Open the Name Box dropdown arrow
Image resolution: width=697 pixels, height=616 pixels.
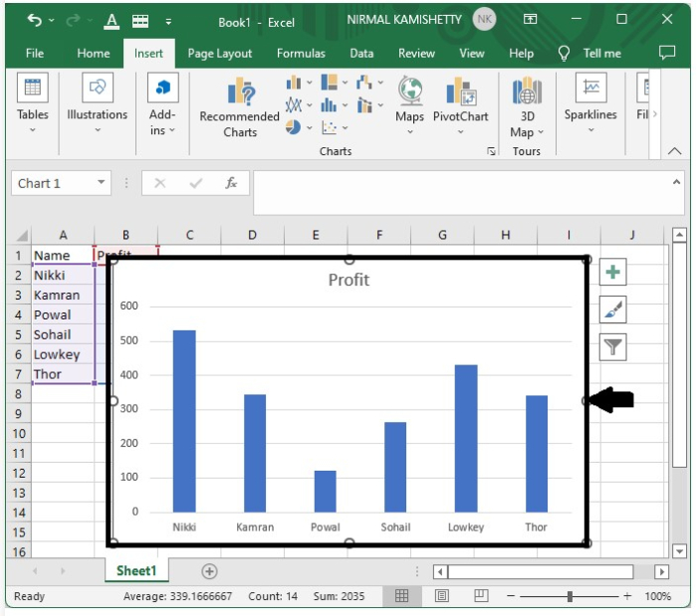point(102,182)
